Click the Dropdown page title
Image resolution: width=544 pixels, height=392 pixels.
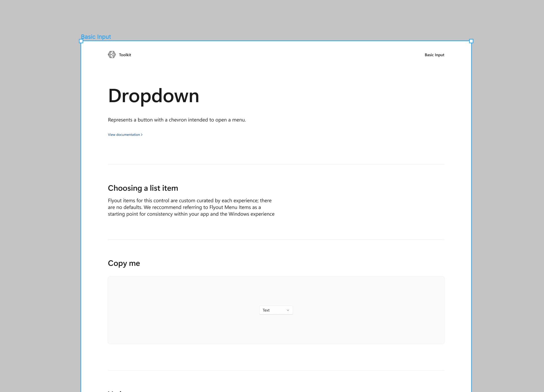point(153,96)
